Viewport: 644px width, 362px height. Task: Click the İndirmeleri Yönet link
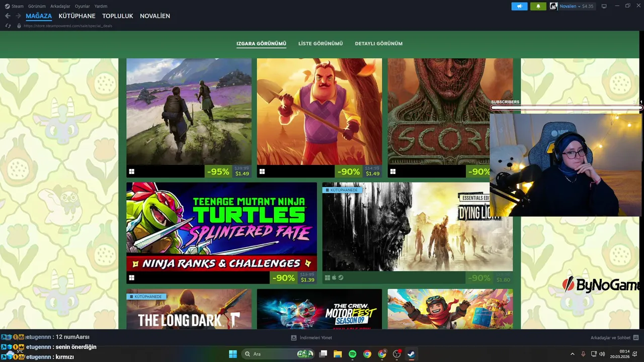(x=316, y=338)
